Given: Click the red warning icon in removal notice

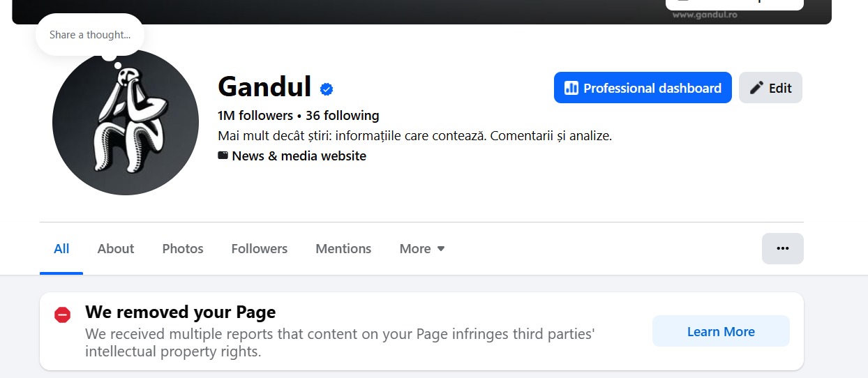Looking at the screenshot, I should pyautogui.click(x=63, y=315).
